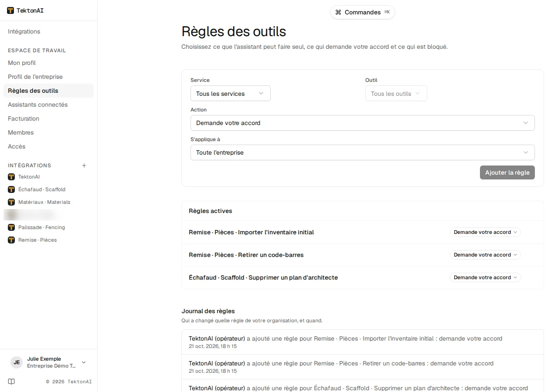The image size is (558, 392).
Task: Add a new integration with plus icon
Action: (84, 166)
